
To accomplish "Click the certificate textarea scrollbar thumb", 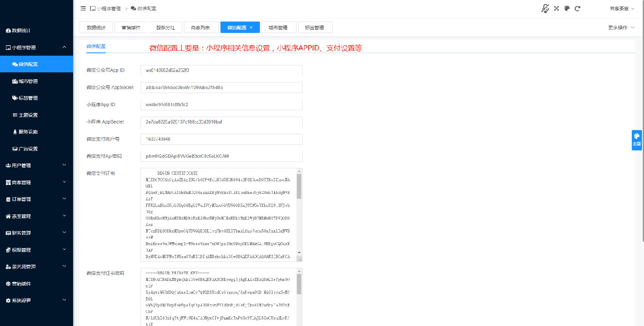I will tap(299, 187).
